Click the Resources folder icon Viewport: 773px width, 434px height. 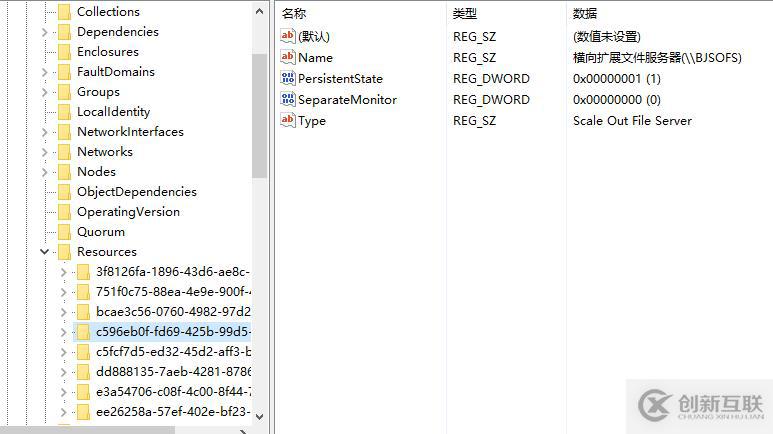[64, 251]
